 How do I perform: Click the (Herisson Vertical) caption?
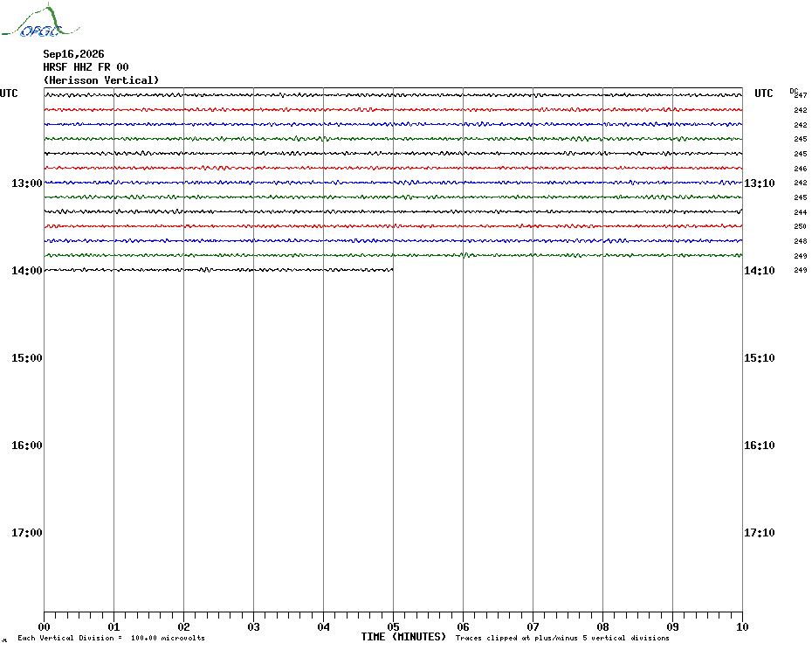[101, 80]
